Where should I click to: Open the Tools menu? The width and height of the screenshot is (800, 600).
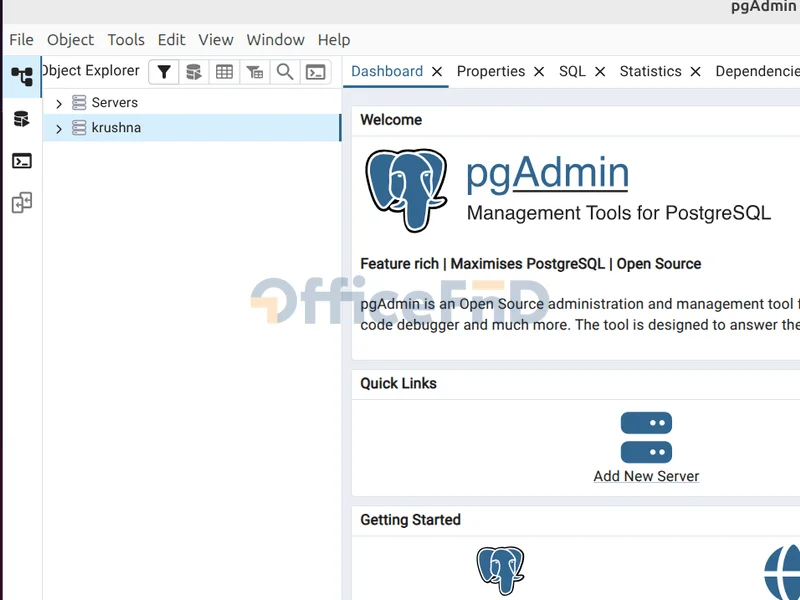[126, 40]
